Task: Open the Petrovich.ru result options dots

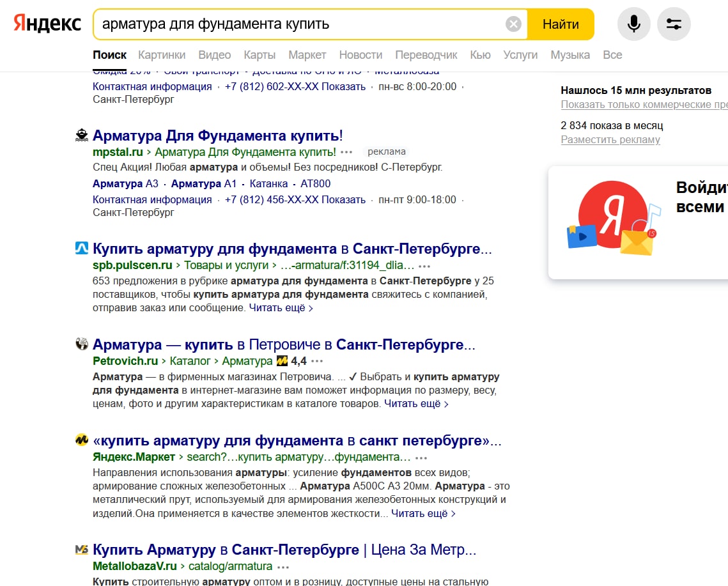Action: [x=317, y=361]
